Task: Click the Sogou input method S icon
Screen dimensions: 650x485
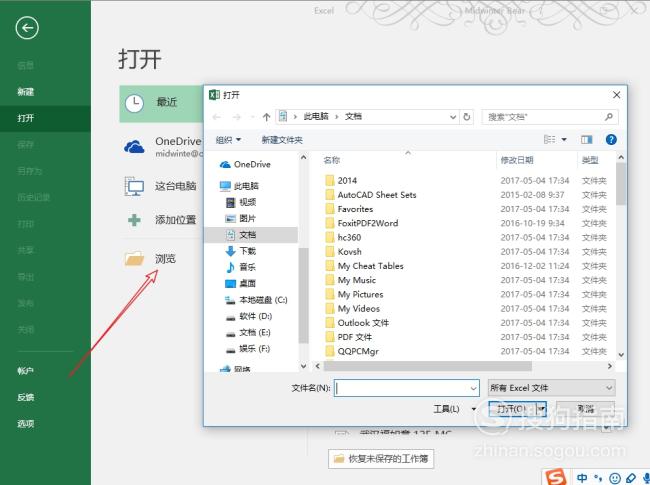Action: pyautogui.click(x=556, y=477)
